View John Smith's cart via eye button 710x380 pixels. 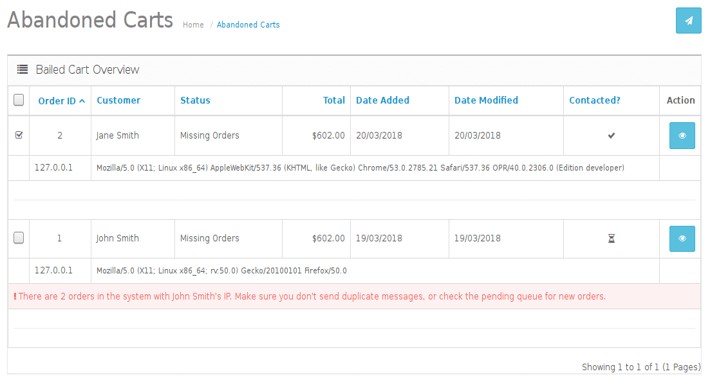681,239
